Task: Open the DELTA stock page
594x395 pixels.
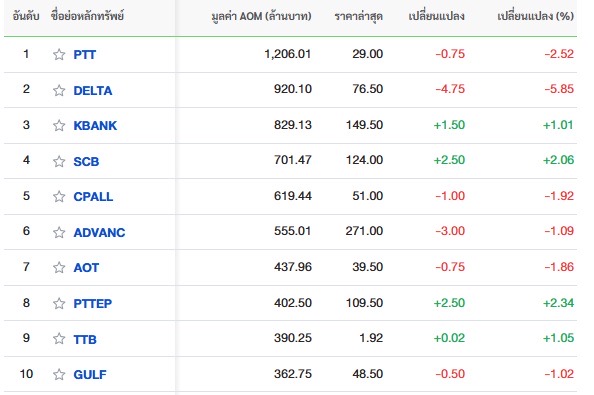Action: coord(93,91)
